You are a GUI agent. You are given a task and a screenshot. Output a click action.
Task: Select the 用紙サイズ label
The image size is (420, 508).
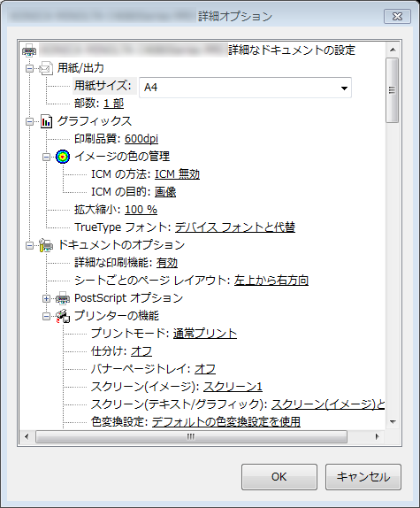click(103, 86)
